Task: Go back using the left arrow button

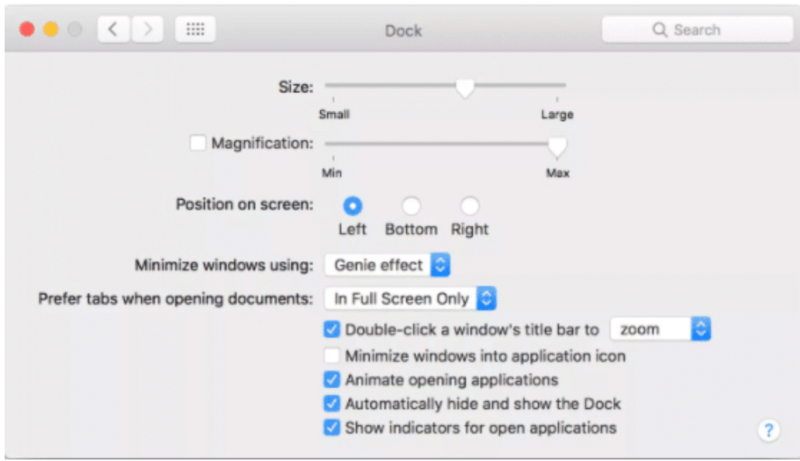Action: coord(113,30)
